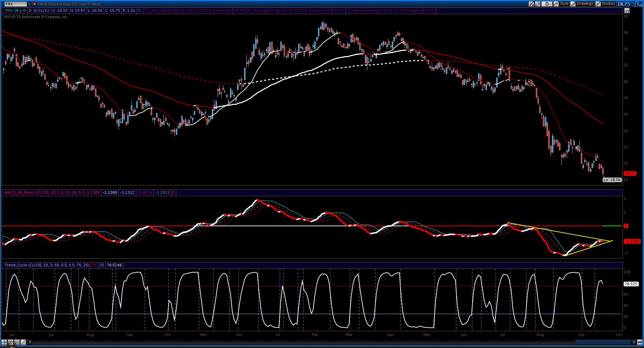This screenshot has width=644, height=348.
Task: Click the first flask-arrow icon in the top toolbar
Action: click(532, 4)
